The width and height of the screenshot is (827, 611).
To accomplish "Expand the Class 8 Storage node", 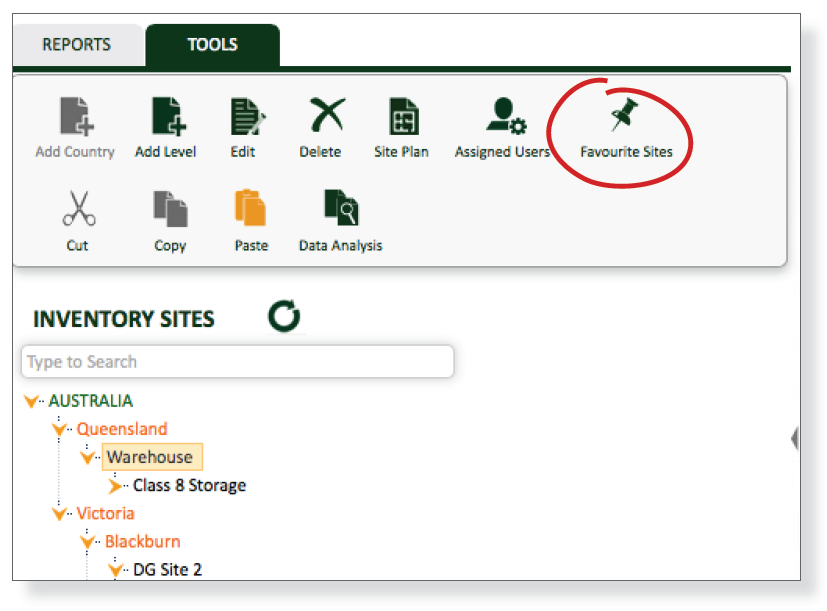I will pyautogui.click(x=115, y=485).
